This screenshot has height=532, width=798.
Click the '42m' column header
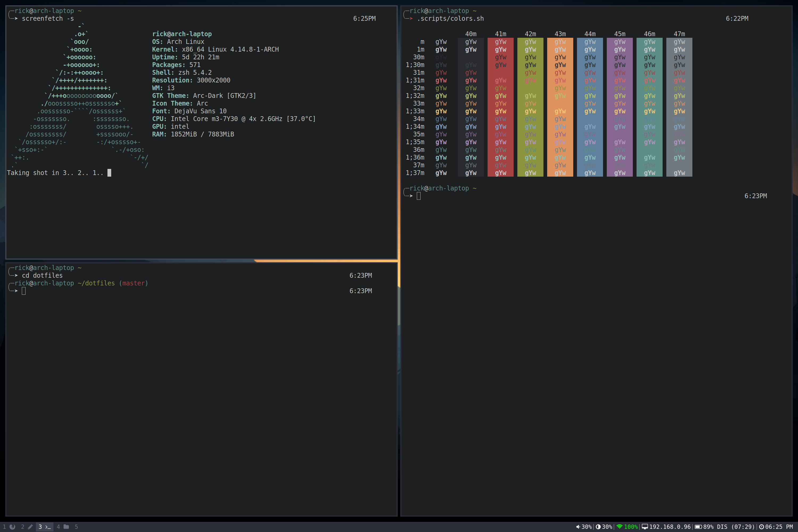[530, 34]
